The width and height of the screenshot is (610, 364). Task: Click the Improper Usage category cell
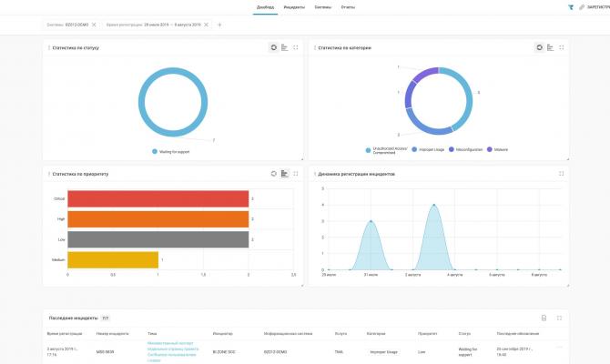(383, 352)
